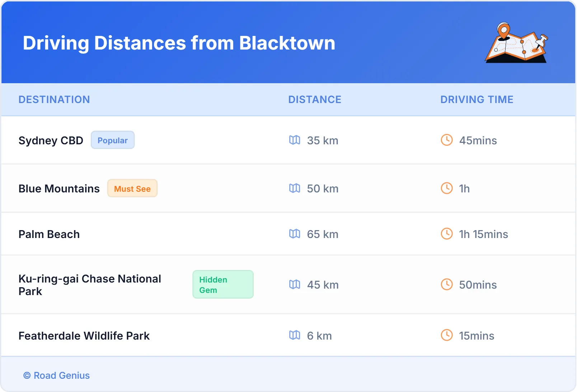Click the 1h driving time for Blue Mountains
Screen dimensions: 577x392
tap(464, 188)
